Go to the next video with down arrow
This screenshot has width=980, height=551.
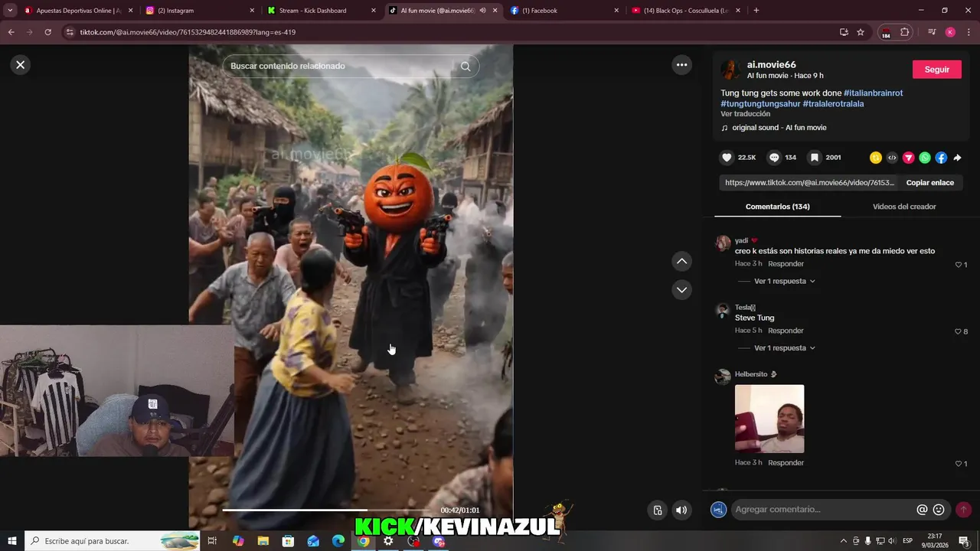click(x=681, y=290)
